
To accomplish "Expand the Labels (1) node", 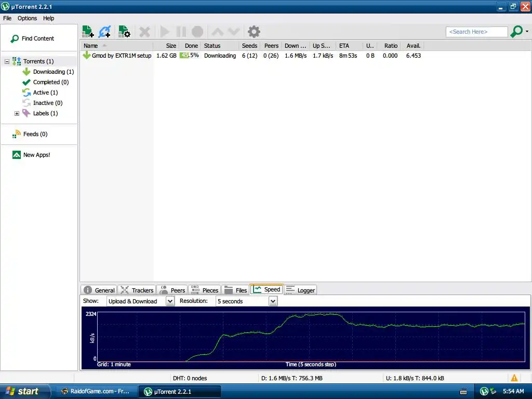I will point(17,113).
